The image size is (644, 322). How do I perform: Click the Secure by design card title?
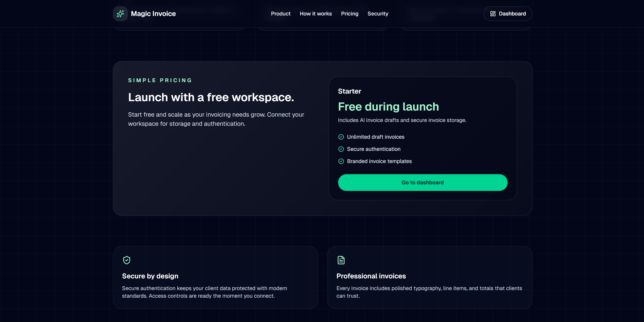click(x=150, y=276)
